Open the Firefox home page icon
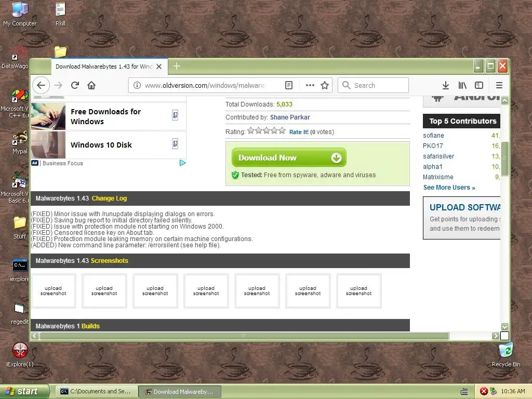The image size is (532, 399). (91, 85)
